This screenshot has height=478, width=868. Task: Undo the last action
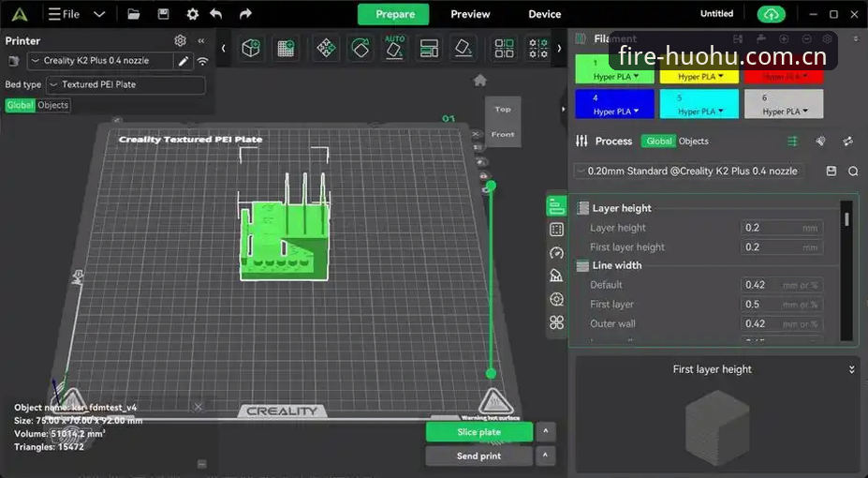pos(216,14)
